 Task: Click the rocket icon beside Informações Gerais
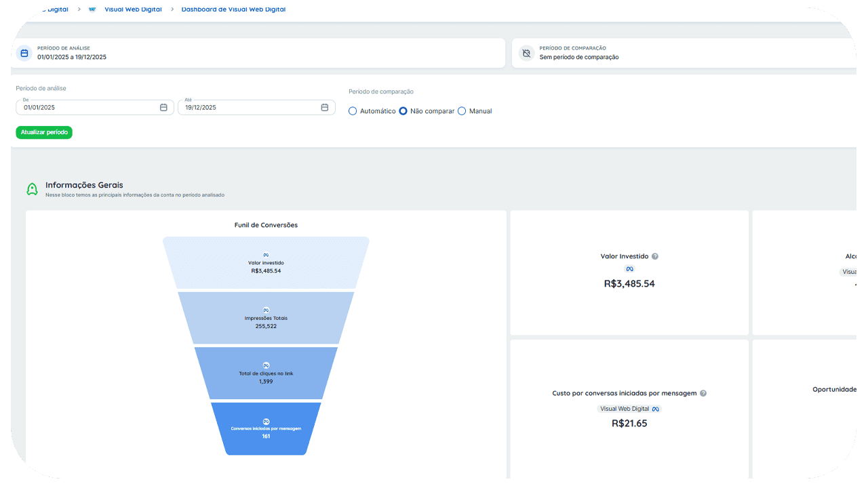[x=32, y=189]
